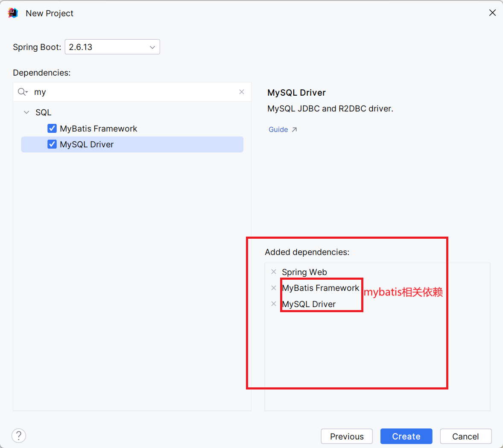Click the 'MySQL JDBC and R2DBC driver.' description

tap(330, 108)
